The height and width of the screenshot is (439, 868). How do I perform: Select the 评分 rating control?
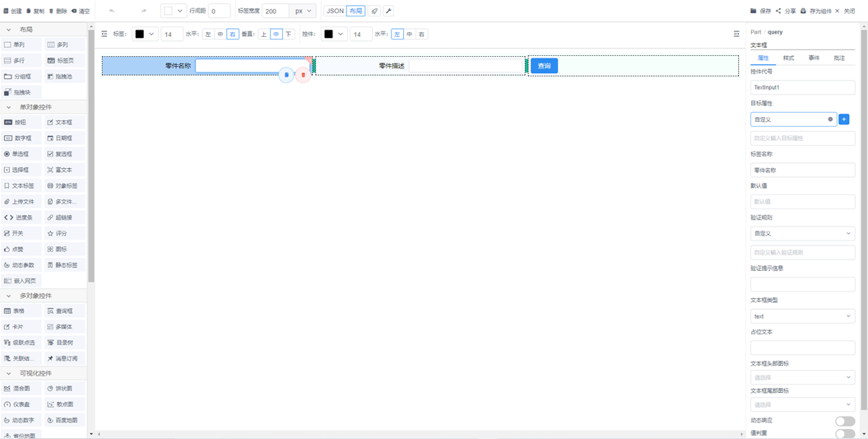pyautogui.click(x=65, y=233)
